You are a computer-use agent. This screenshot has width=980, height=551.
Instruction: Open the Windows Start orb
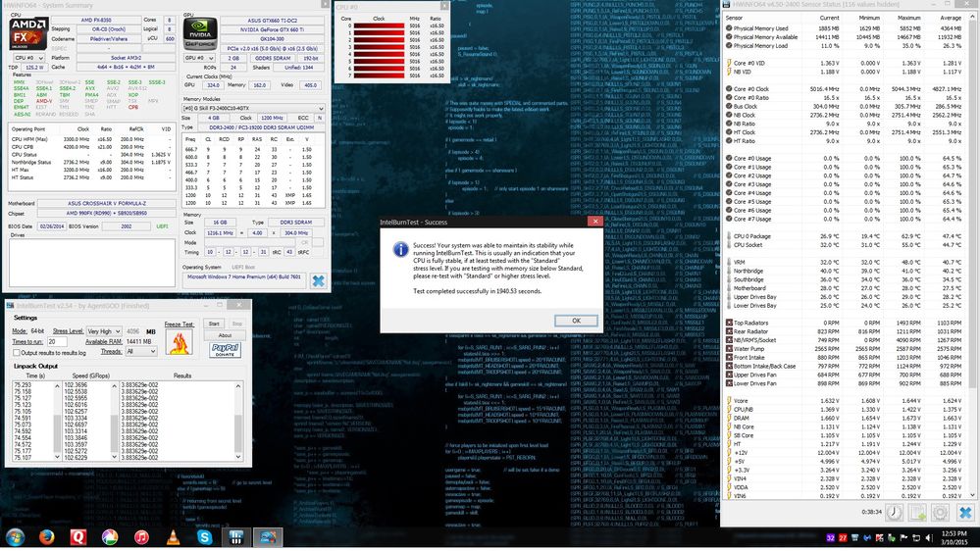(15, 537)
